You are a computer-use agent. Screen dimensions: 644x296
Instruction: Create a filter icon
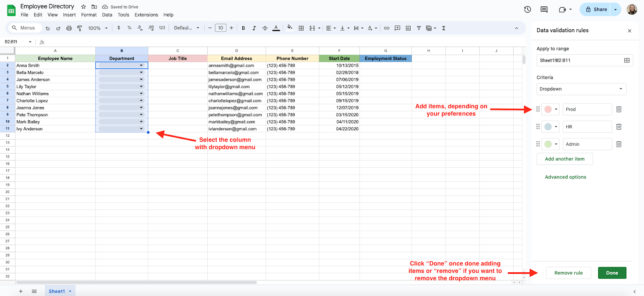(x=419, y=28)
